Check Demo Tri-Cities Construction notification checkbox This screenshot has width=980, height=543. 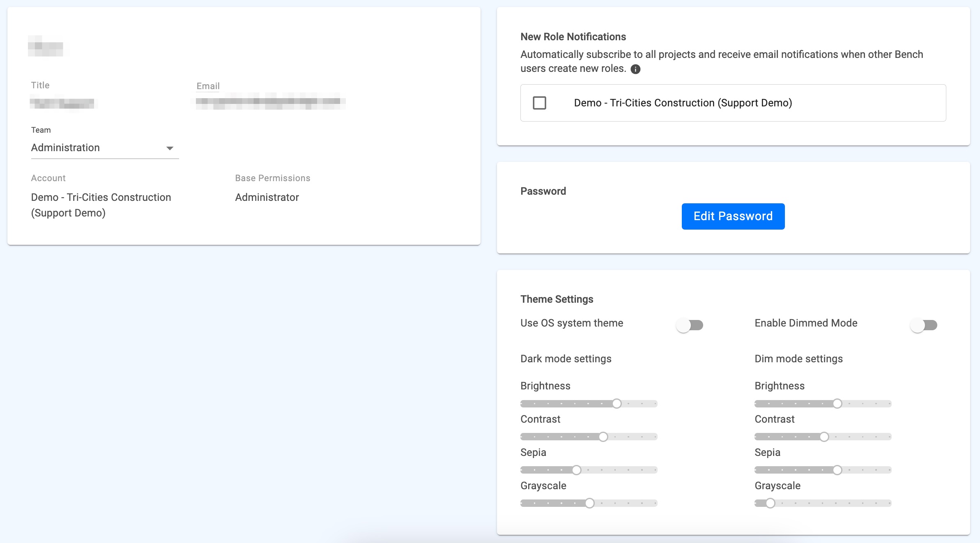click(540, 102)
